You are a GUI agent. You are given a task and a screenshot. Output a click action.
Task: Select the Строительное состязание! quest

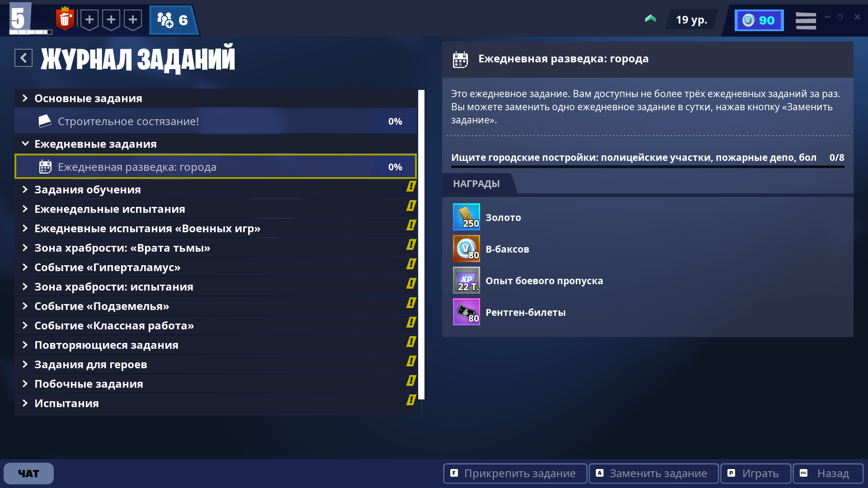pos(216,121)
